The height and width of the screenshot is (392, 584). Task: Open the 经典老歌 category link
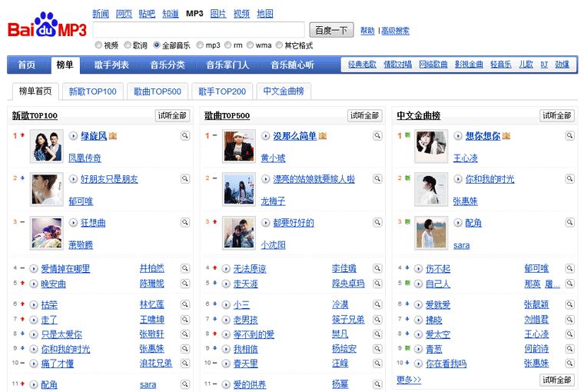[x=362, y=65]
